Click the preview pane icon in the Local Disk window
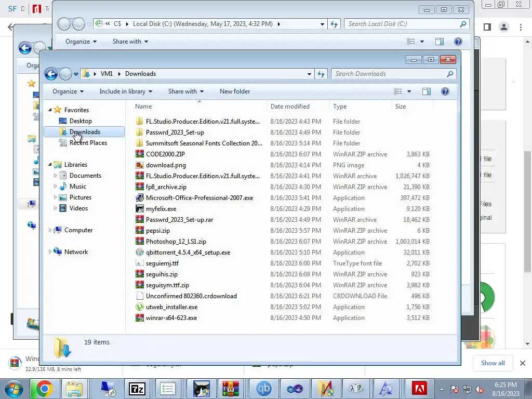Viewport: 532px width, 399px height. 440,42
